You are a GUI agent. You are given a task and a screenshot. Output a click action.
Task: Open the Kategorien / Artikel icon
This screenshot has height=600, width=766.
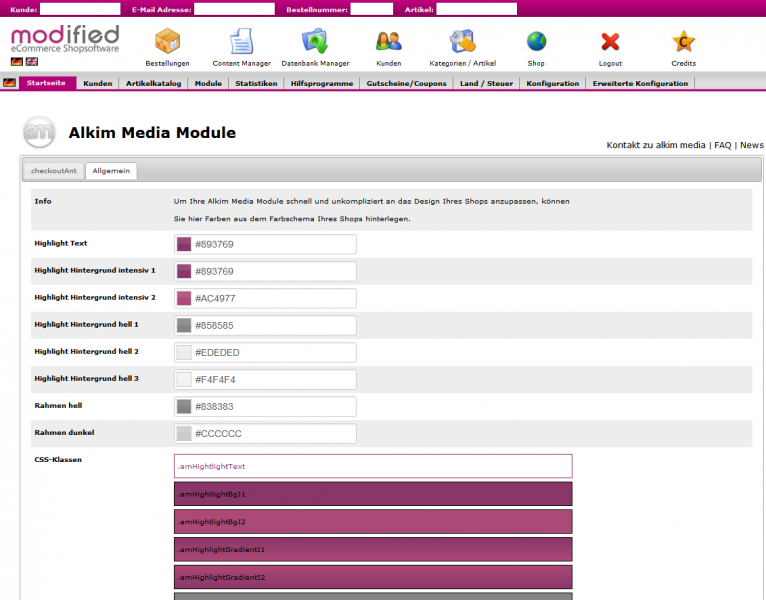463,41
